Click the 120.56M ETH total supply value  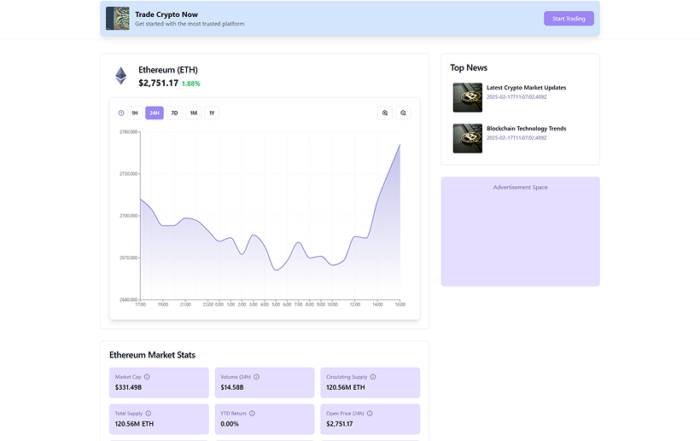point(134,424)
